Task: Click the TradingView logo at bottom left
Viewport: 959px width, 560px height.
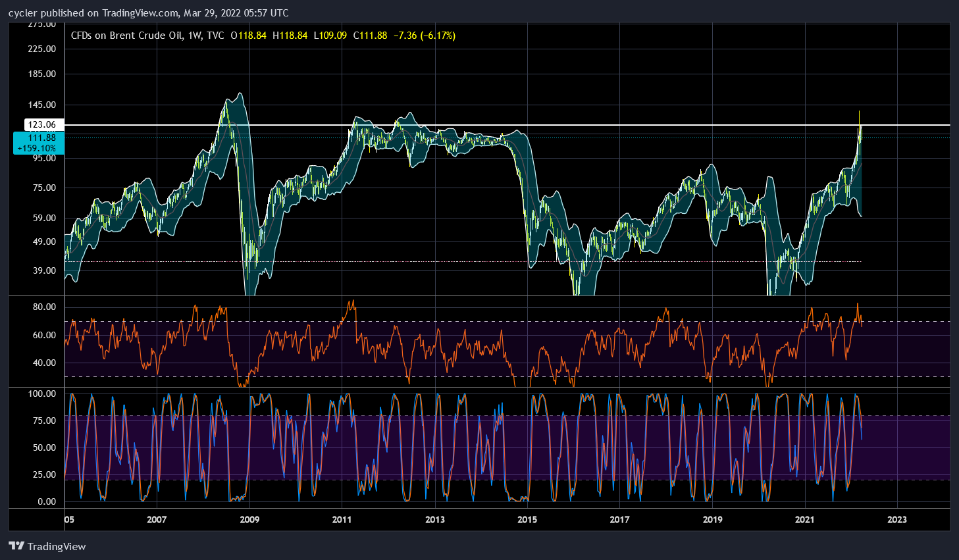Action: 47,546
